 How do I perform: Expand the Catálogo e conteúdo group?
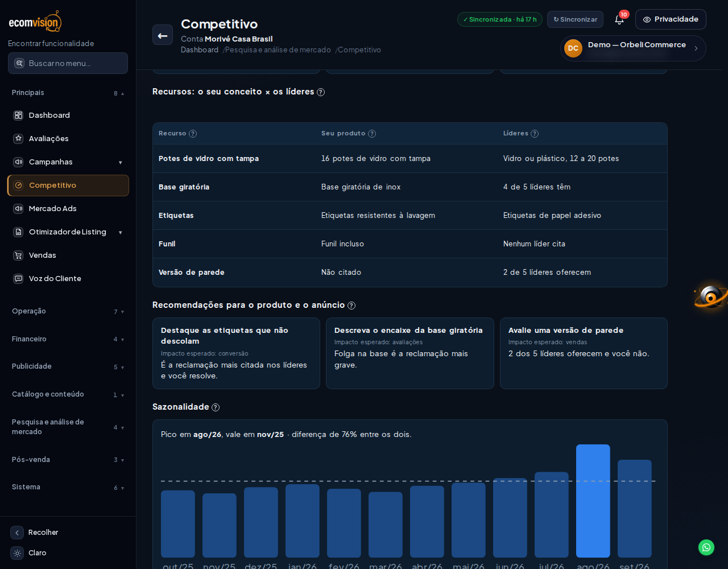point(68,394)
